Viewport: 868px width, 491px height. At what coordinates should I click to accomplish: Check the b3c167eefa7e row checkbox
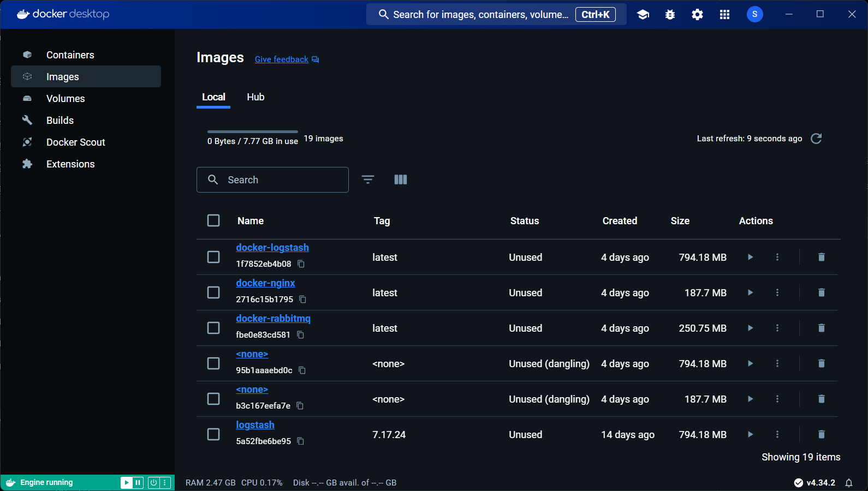pyautogui.click(x=213, y=399)
